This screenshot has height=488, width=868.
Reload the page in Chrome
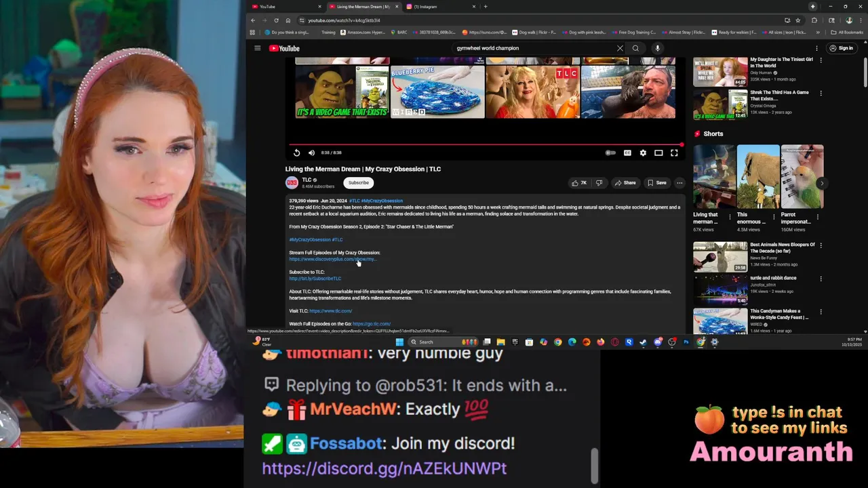tap(276, 20)
